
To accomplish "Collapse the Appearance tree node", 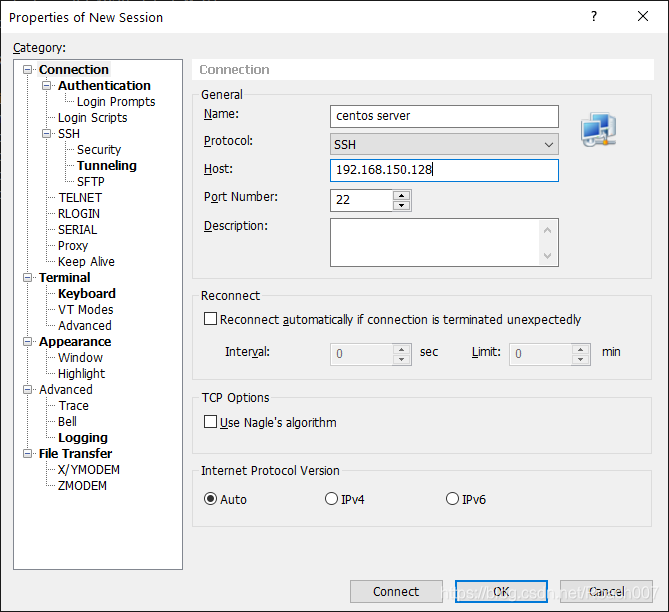I will 28,342.
